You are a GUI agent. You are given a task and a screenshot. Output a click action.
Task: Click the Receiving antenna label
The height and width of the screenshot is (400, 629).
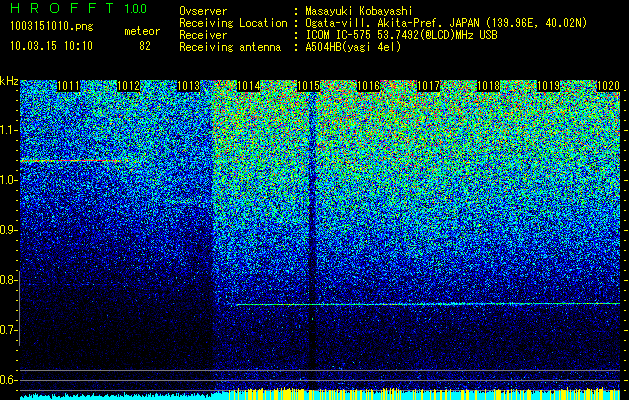[230, 47]
